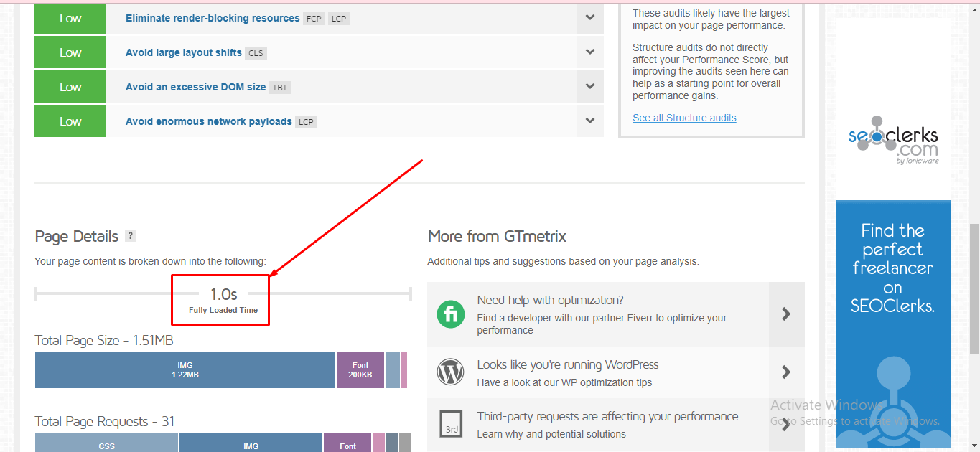Screen dimensions: 980x452
Task: Open the WordPress optimization tips arrow
Action: point(786,372)
